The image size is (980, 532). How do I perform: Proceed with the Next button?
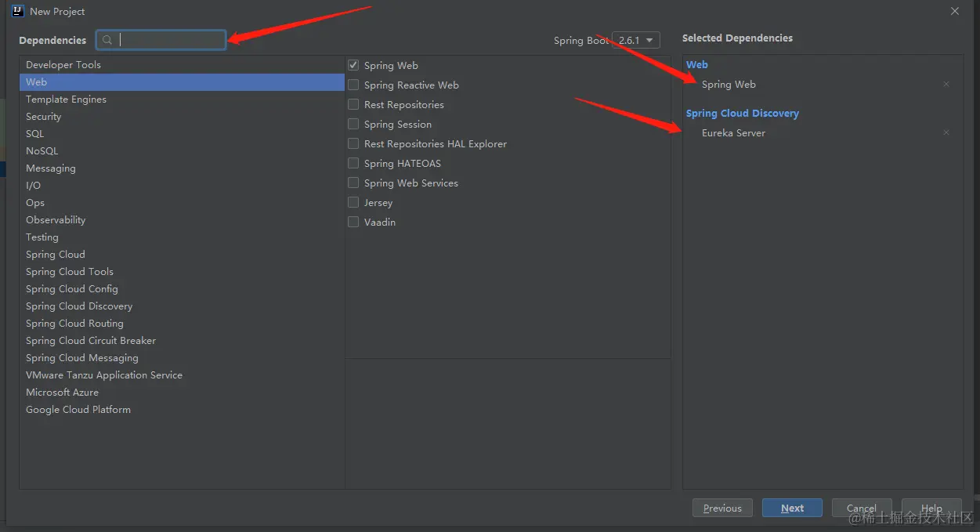pos(792,508)
